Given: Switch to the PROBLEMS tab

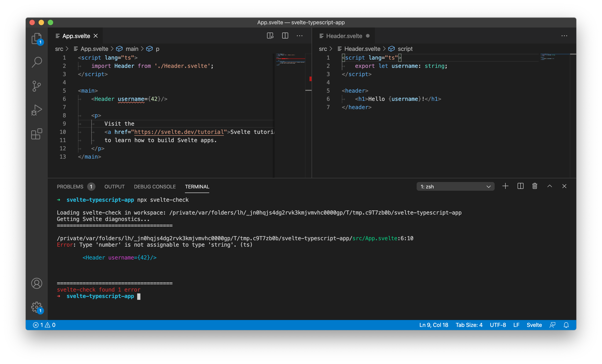Looking at the screenshot, I should [x=70, y=187].
